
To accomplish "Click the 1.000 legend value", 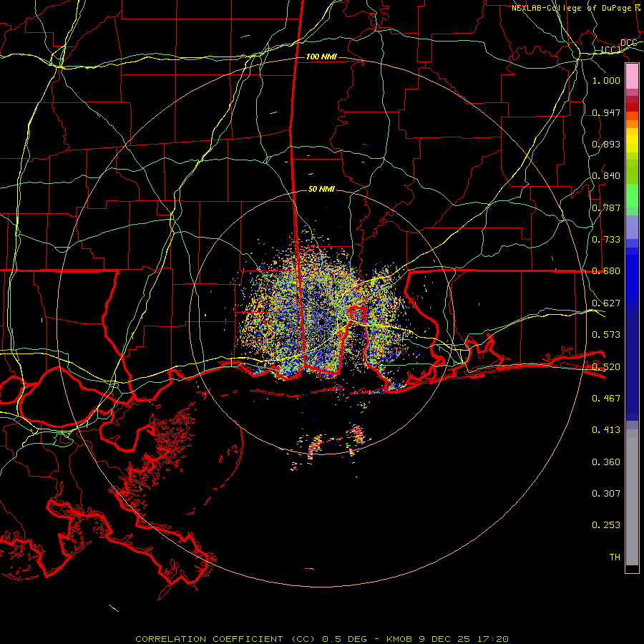I will click(x=606, y=80).
